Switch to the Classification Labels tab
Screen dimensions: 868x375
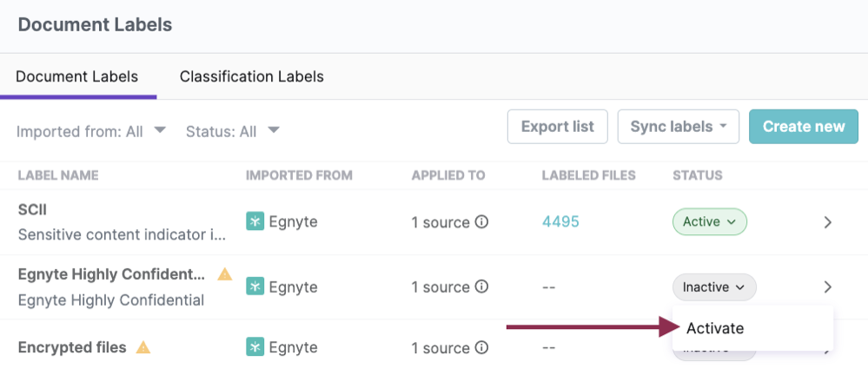click(x=251, y=76)
